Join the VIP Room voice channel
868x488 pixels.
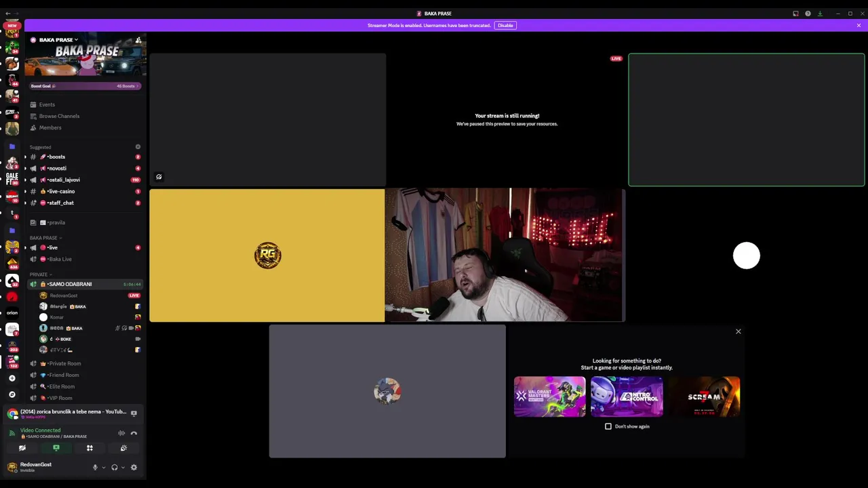click(84, 398)
